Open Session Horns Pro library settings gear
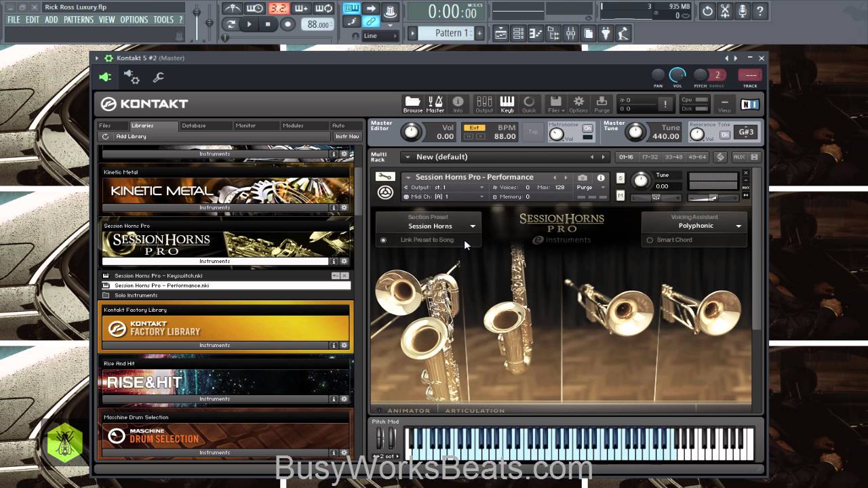 click(344, 261)
